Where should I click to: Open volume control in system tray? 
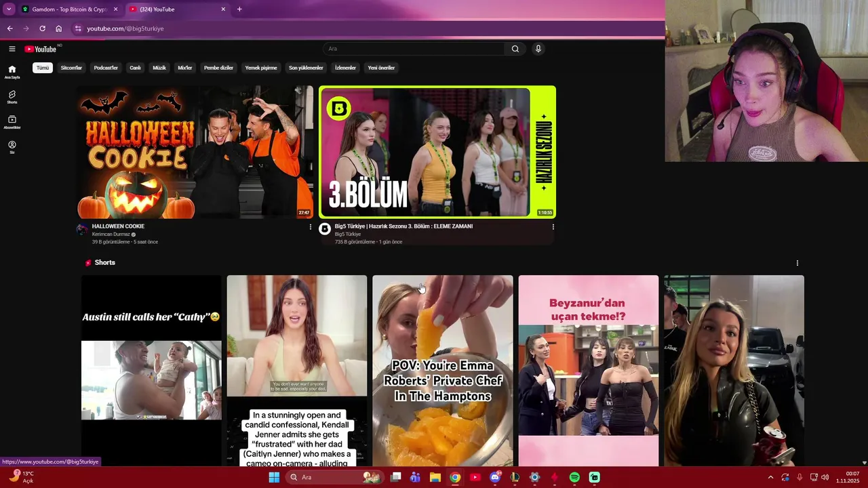[x=825, y=477]
